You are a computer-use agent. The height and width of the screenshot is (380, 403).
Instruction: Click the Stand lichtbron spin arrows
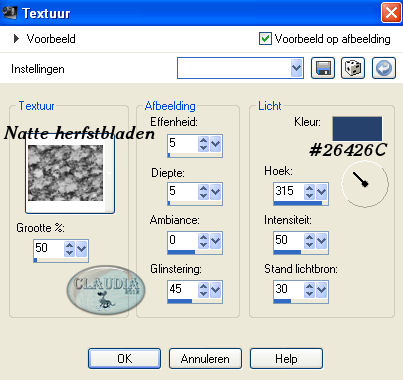click(309, 290)
